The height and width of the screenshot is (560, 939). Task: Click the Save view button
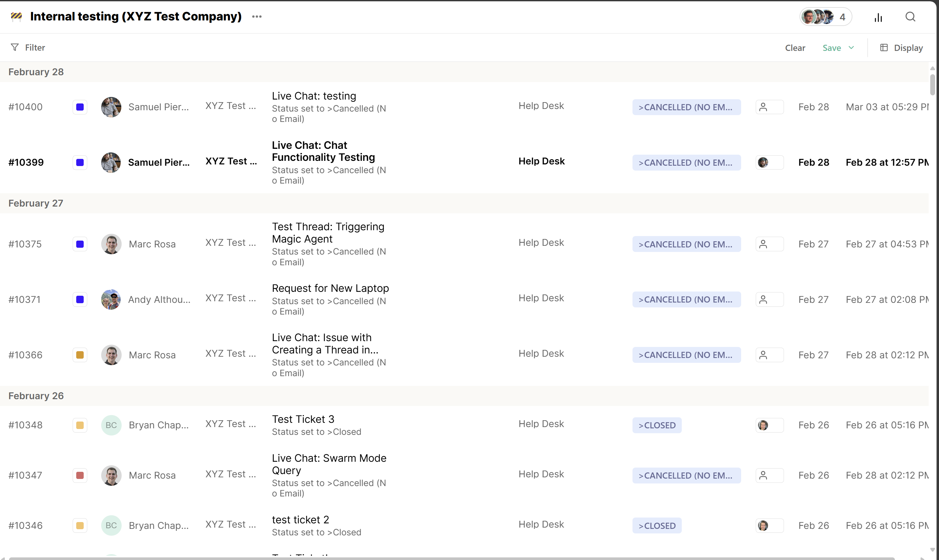(831, 48)
